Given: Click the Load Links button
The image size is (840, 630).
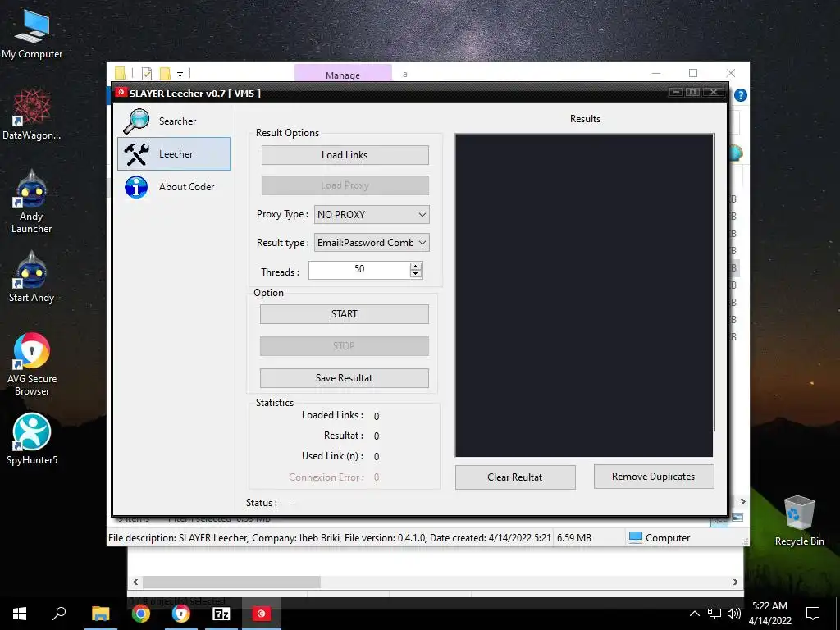Looking at the screenshot, I should tap(345, 155).
